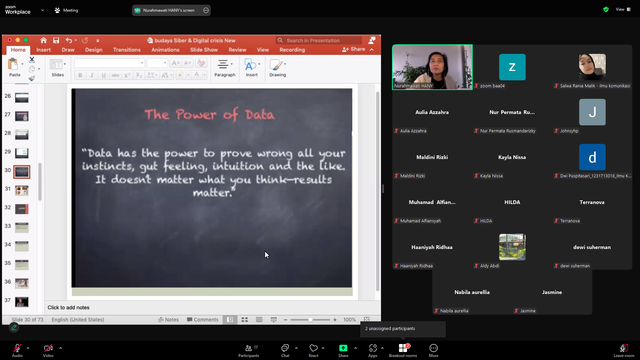Click the Paste clipboard icon

coord(13,64)
